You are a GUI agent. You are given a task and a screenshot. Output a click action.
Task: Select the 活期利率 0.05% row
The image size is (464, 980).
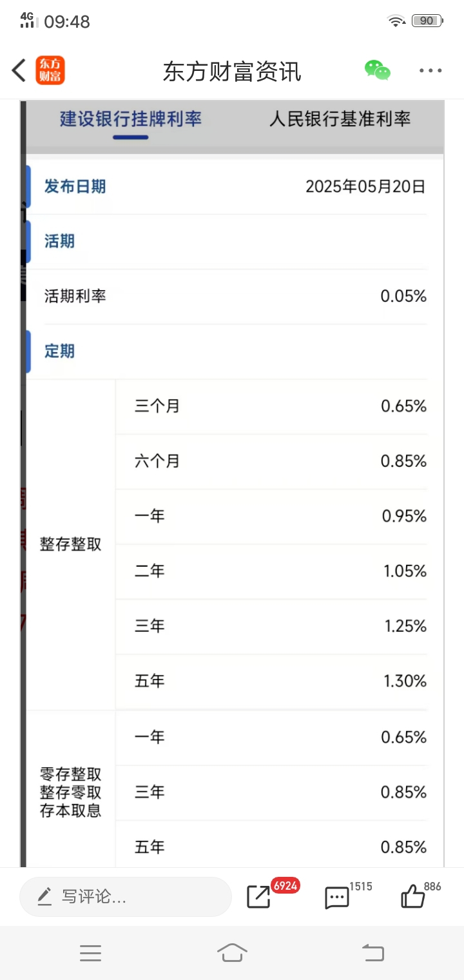pyautogui.click(x=235, y=297)
